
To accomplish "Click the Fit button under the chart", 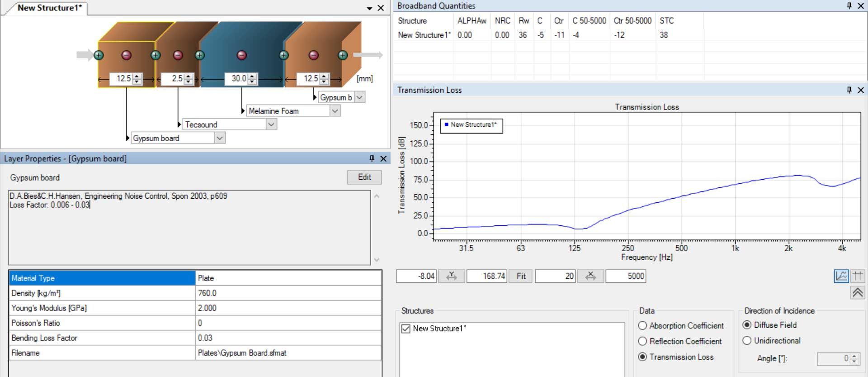I will (x=521, y=276).
